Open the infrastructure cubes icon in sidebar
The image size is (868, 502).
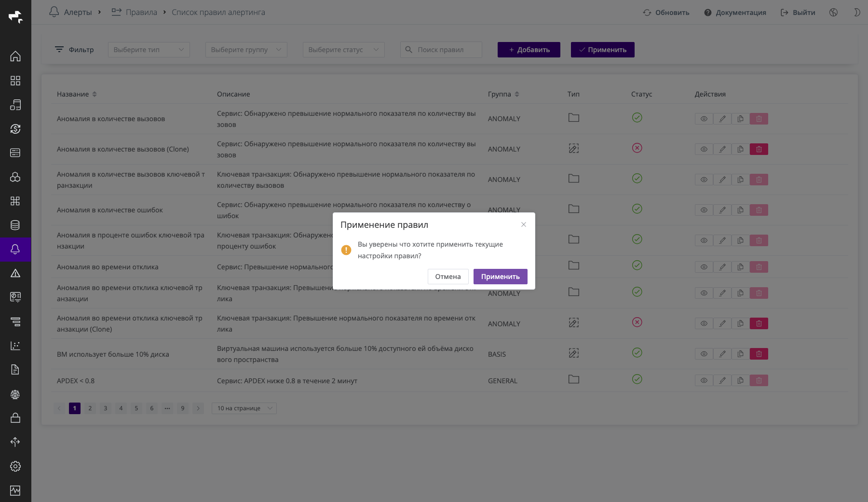15,177
